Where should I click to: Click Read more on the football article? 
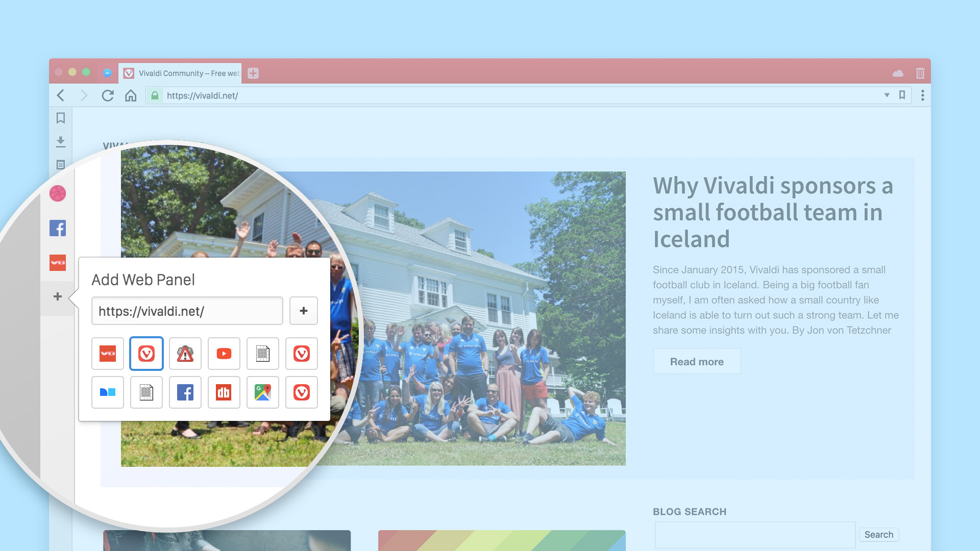(697, 361)
